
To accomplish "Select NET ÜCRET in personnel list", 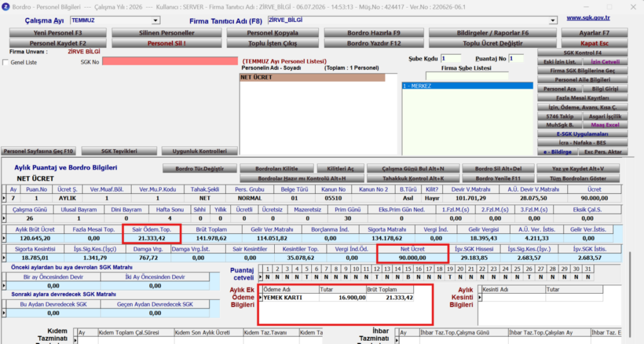I will (x=313, y=77).
